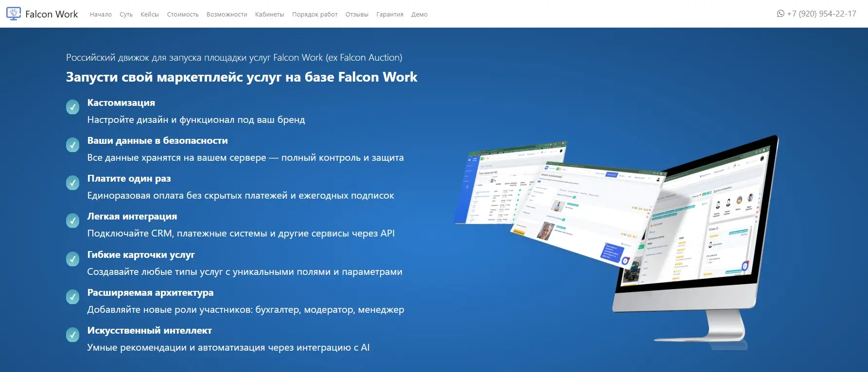
Task: Click the Falcon Work monitor logo icon
Action: (x=14, y=14)
